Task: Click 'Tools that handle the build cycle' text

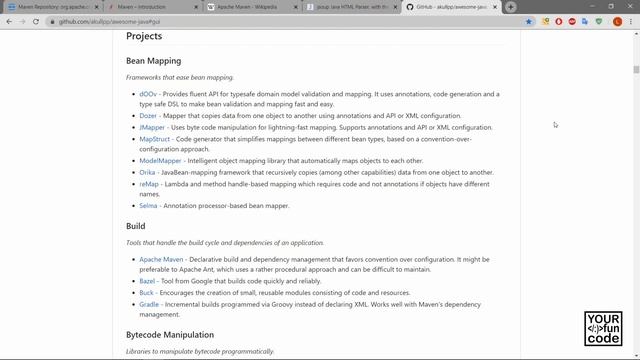Action: click(x=225, y=242)
